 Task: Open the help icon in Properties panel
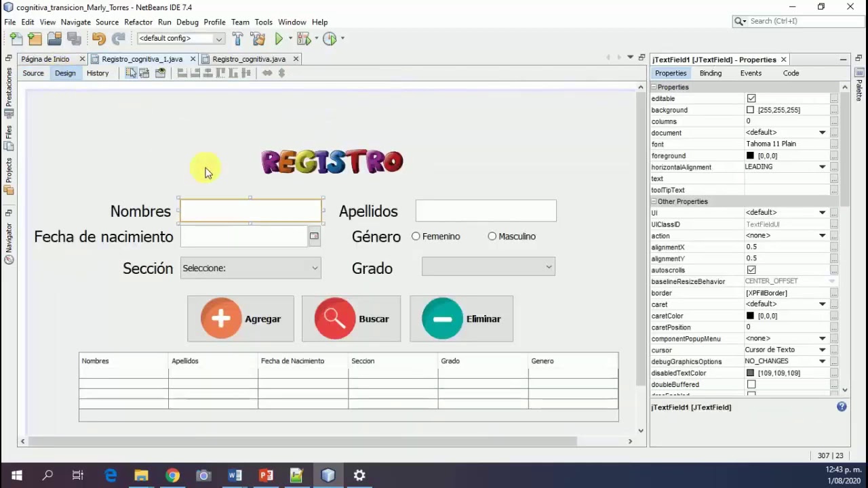pyautogui.click(x=842, y=407)
